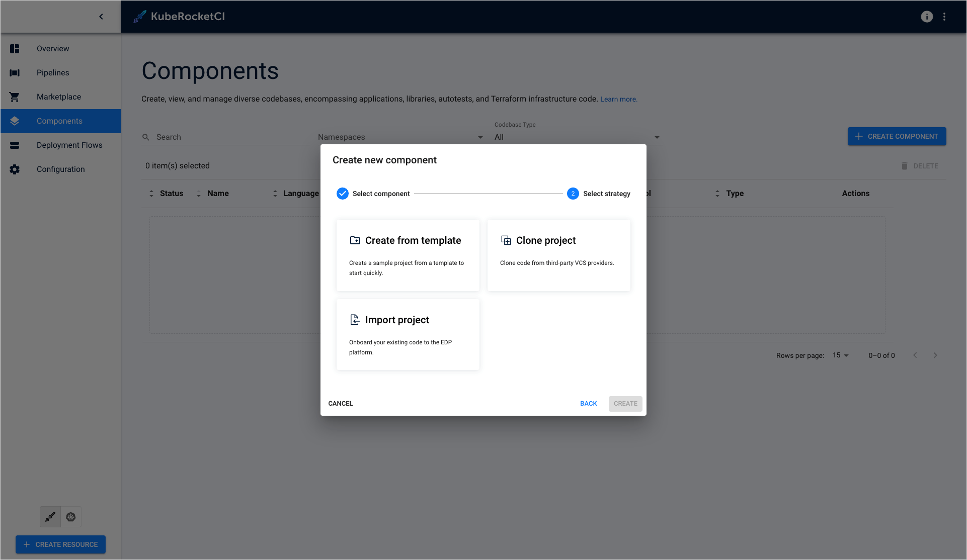
Task: Click the rocket view icon at bottom-left
Action: point(50,517)
